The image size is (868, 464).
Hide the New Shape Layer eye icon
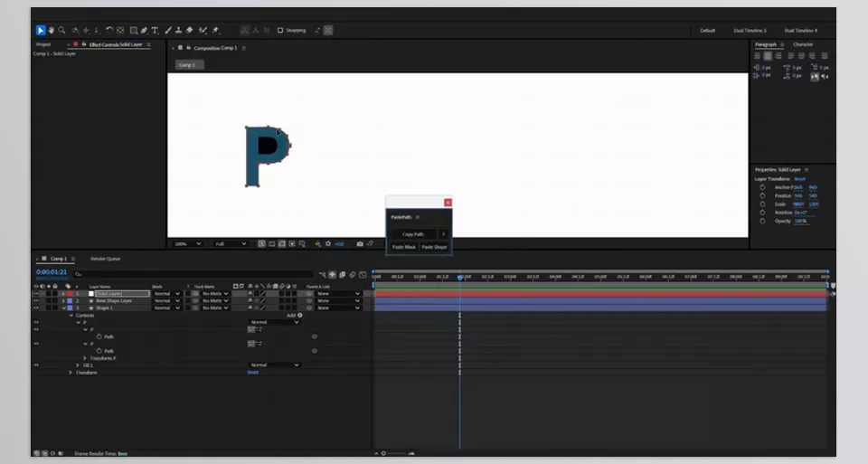tap(36, 300)
